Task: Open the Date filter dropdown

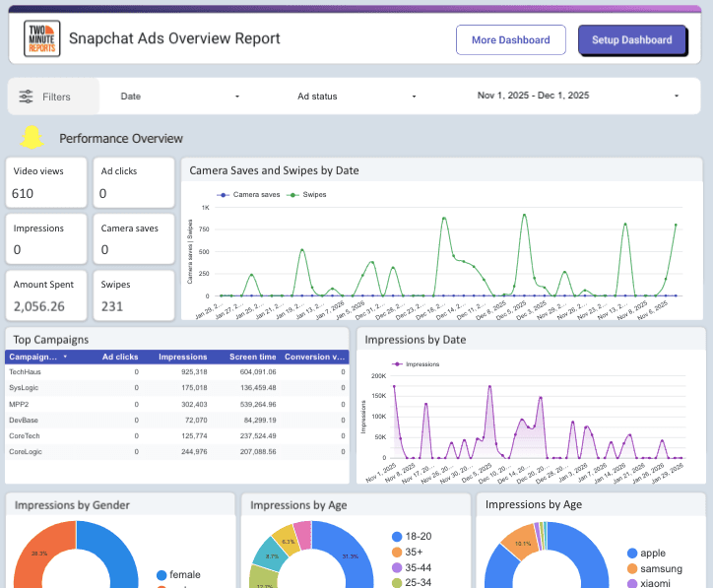Action: (180, 97)
